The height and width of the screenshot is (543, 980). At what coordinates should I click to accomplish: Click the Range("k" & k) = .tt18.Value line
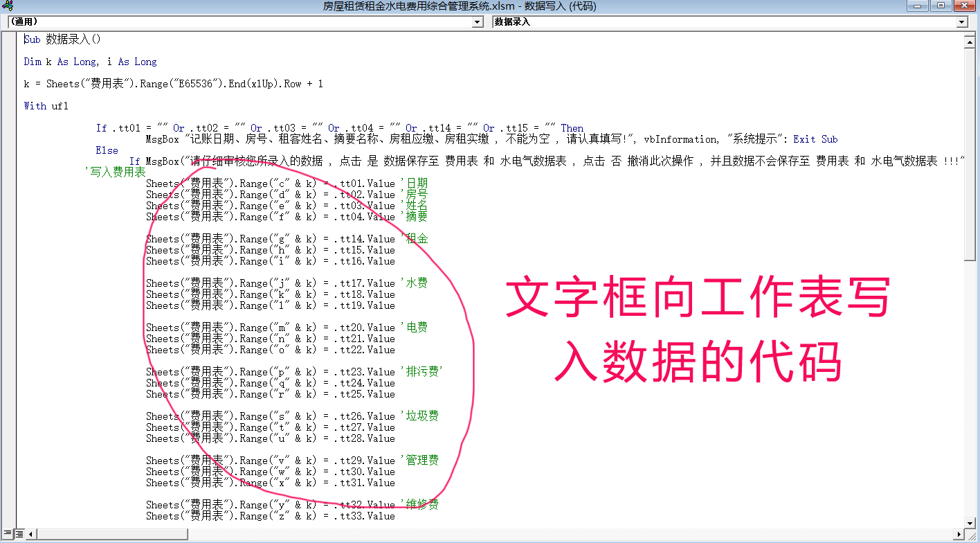coord(271,294)
